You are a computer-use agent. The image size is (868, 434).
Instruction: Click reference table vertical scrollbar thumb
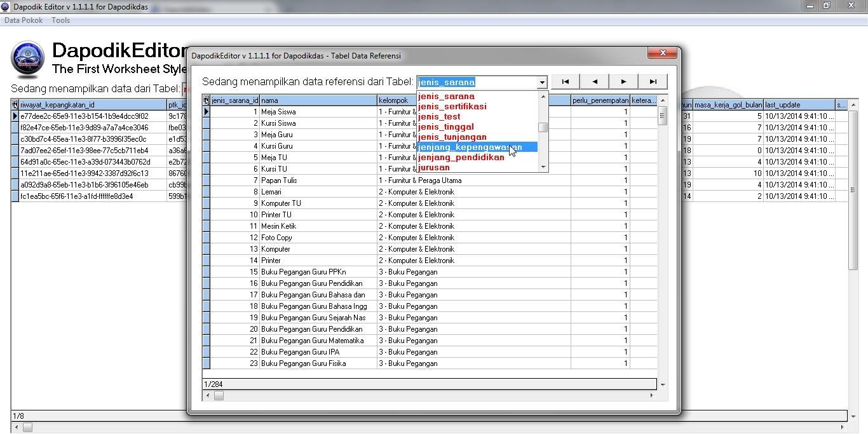662,117
